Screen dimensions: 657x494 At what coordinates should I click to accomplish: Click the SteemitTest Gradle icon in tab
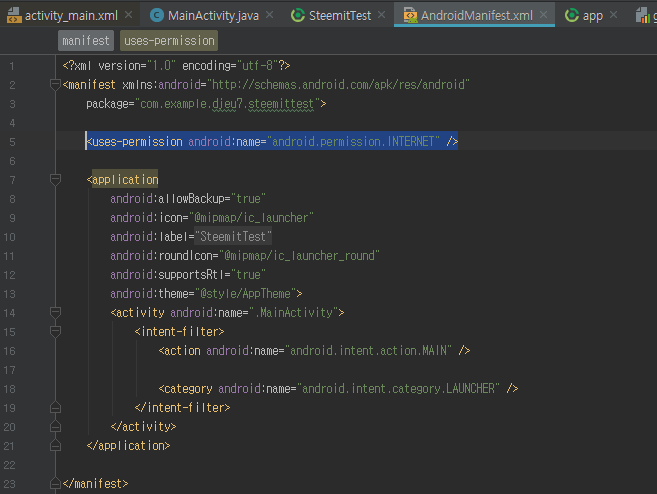coord(299,15)
